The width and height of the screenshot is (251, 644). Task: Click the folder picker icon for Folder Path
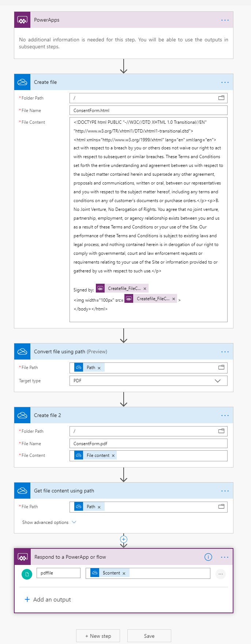tap(221, 98)
